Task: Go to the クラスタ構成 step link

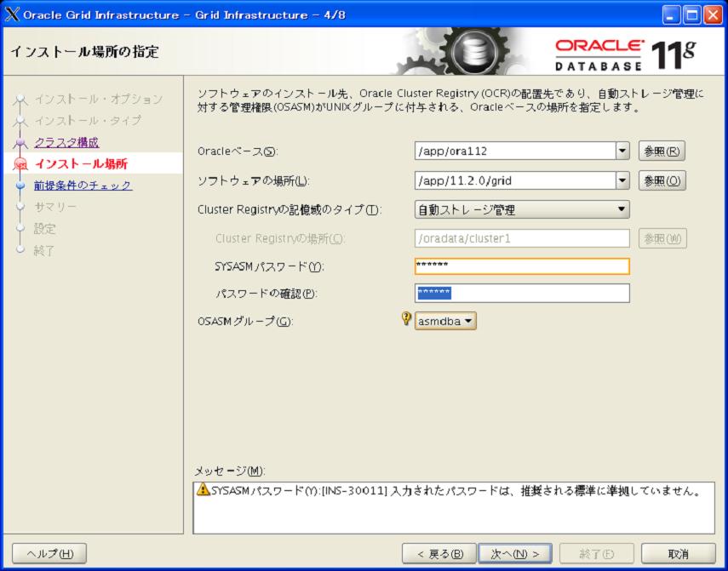Action: pos(66,142)
